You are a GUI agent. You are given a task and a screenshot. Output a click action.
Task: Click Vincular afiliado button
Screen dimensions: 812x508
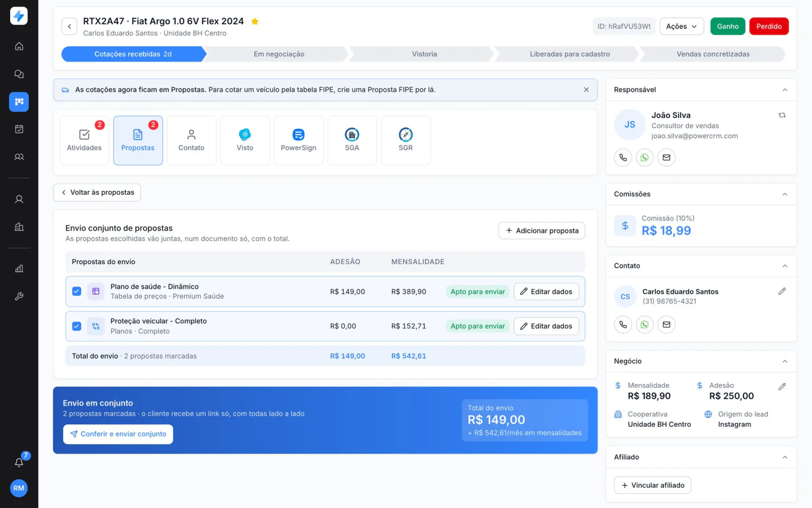(652, 485)
